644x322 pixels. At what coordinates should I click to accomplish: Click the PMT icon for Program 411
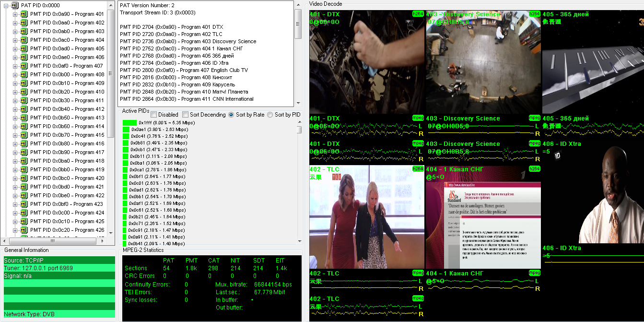click(x=24, y=100)
